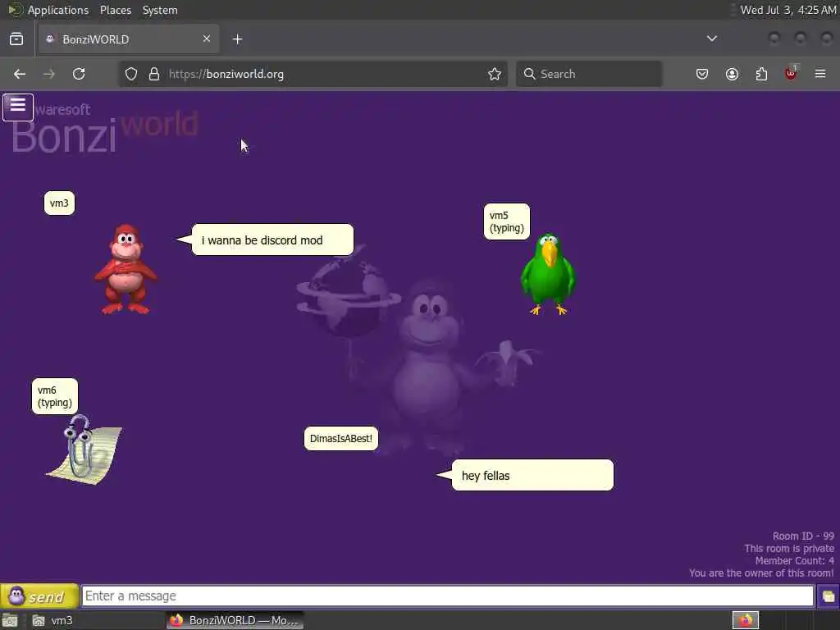This screenshot has height=630, width=840.
Task: Focus the Firefox Search box
Action: click(589, 74)
